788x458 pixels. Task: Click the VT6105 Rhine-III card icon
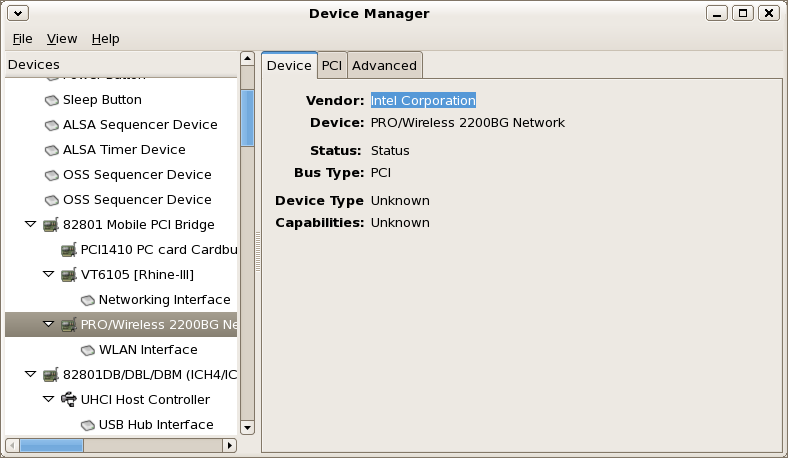pyautogui.click(x=69, y=275)
